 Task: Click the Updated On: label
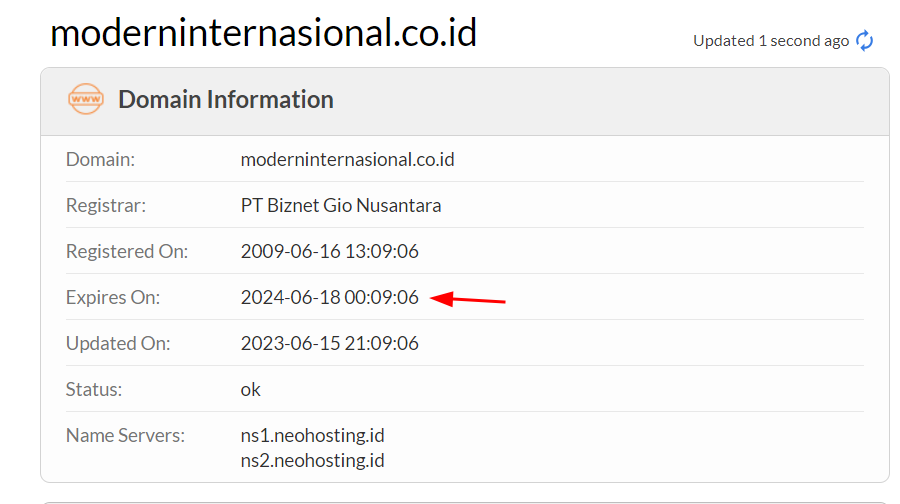tap(118, 343)
